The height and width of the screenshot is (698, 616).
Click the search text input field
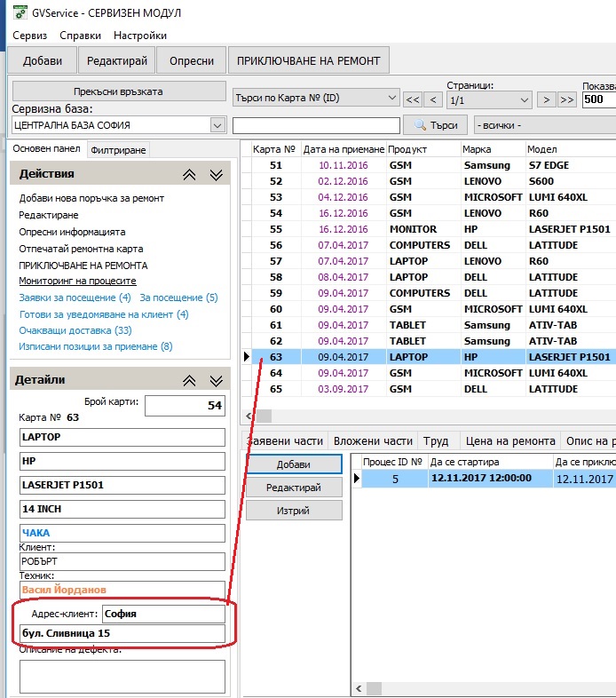pyautogui.click(x=316, y=125)
